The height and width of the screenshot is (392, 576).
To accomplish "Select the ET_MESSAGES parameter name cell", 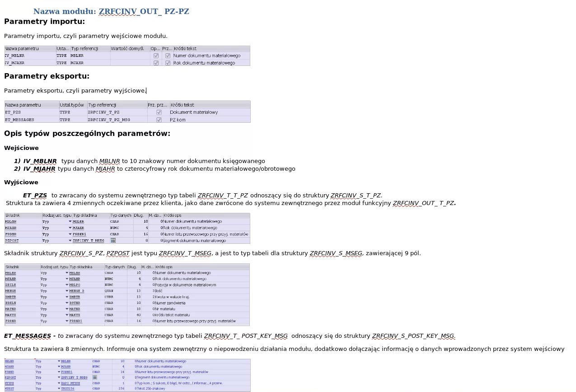I will (32, 120).
